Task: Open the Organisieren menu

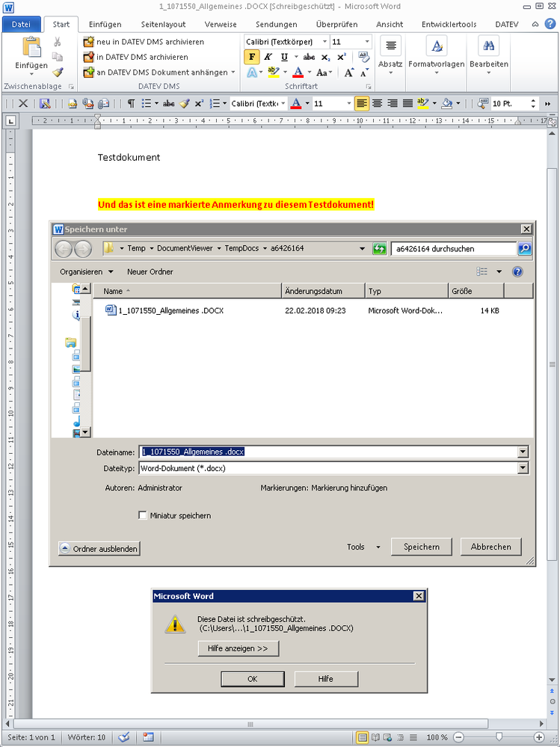Action: (x=87, y=272)
